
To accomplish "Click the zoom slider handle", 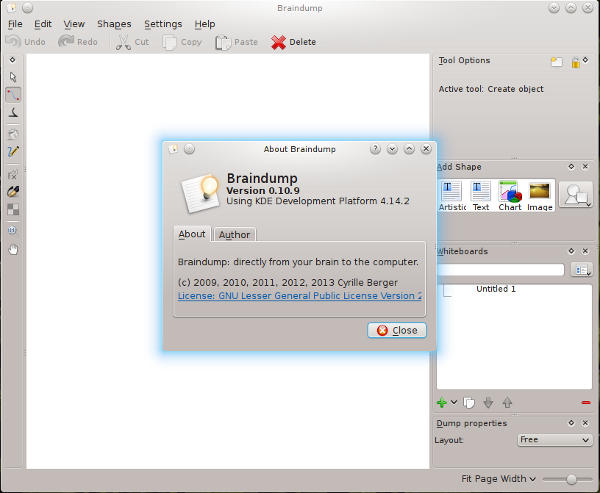I will [571, 479].
